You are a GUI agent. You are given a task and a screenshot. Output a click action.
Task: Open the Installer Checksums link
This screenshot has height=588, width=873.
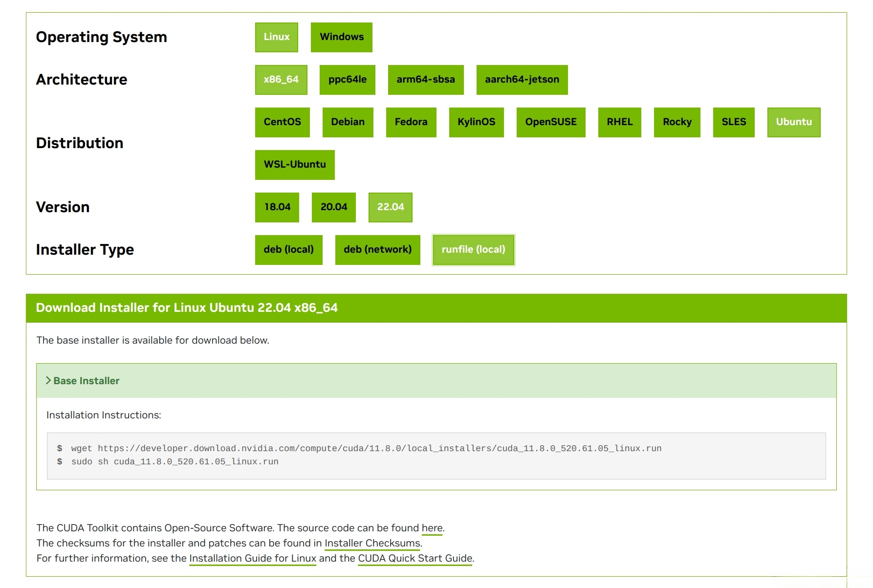pos(372,543)
